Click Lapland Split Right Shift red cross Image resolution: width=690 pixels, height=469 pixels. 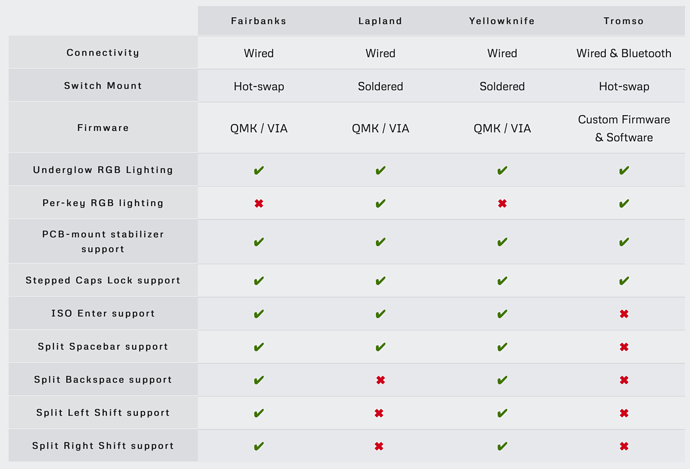point(379,446)
